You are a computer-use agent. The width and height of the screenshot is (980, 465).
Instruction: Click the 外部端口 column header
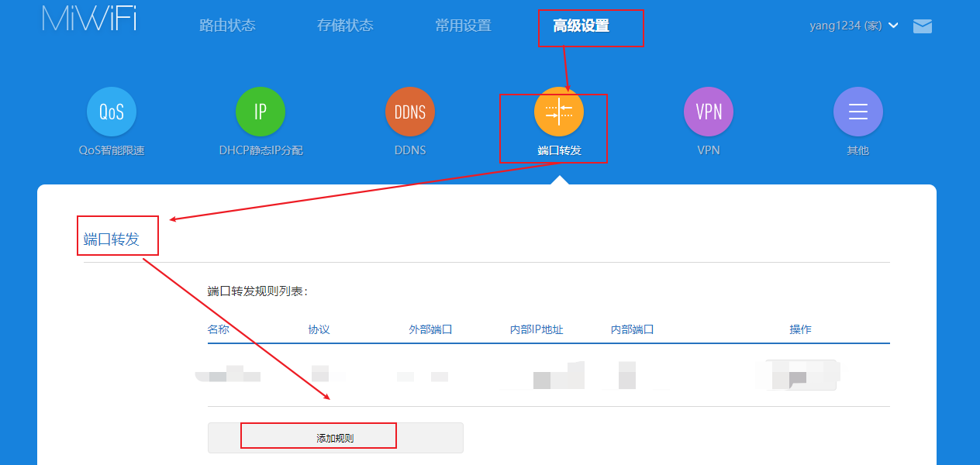pyautogui.click(x=430, y=329)
